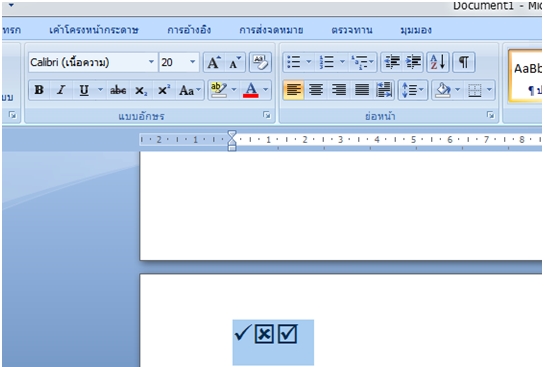Click the check mark symbol in document
This screenshot has width=546, height=367.
pyautogui.click(x=242, y=333)
